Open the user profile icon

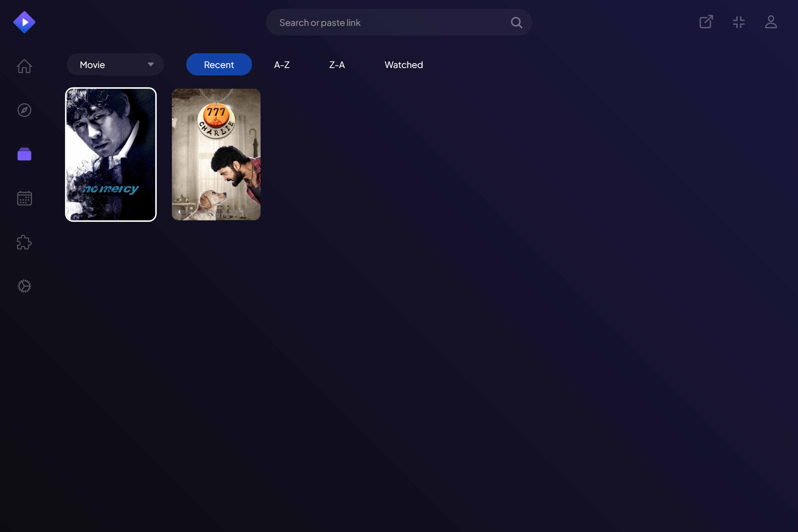tap(771, 22)
